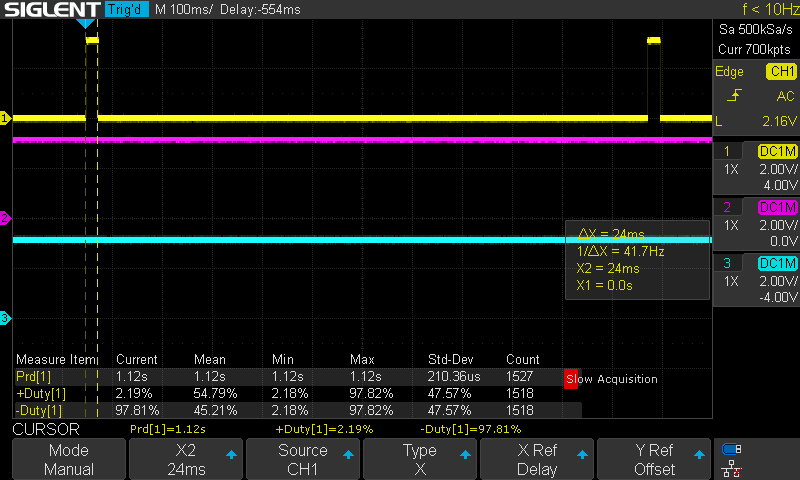
Task: Click the arrow on the Source softkey
Action: pyautogui.click(x=348, y=454)
